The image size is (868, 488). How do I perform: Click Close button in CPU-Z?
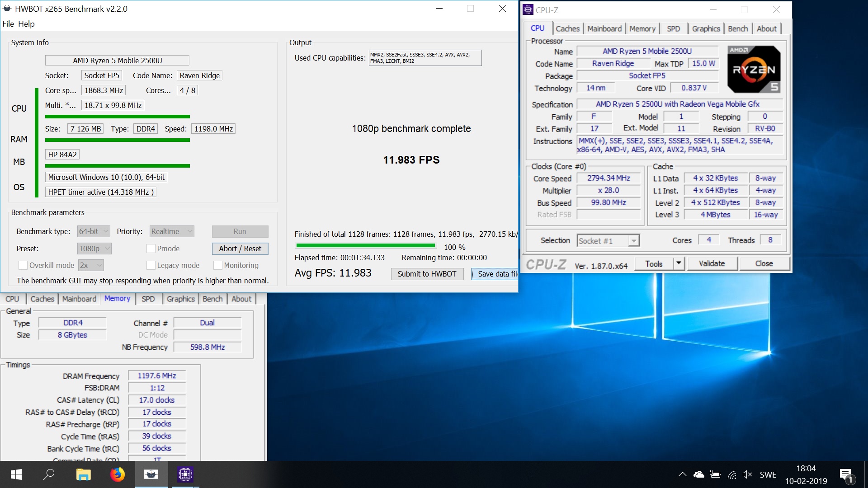764,263
